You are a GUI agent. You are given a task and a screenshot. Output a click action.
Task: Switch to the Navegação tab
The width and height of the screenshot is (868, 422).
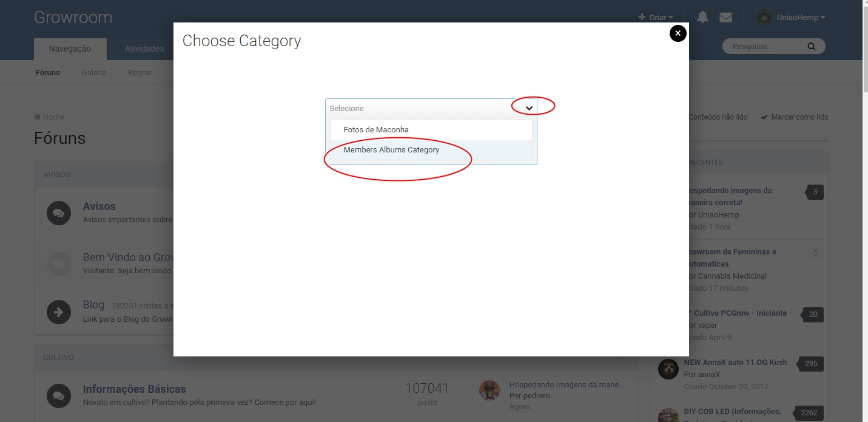coord(70,49)
